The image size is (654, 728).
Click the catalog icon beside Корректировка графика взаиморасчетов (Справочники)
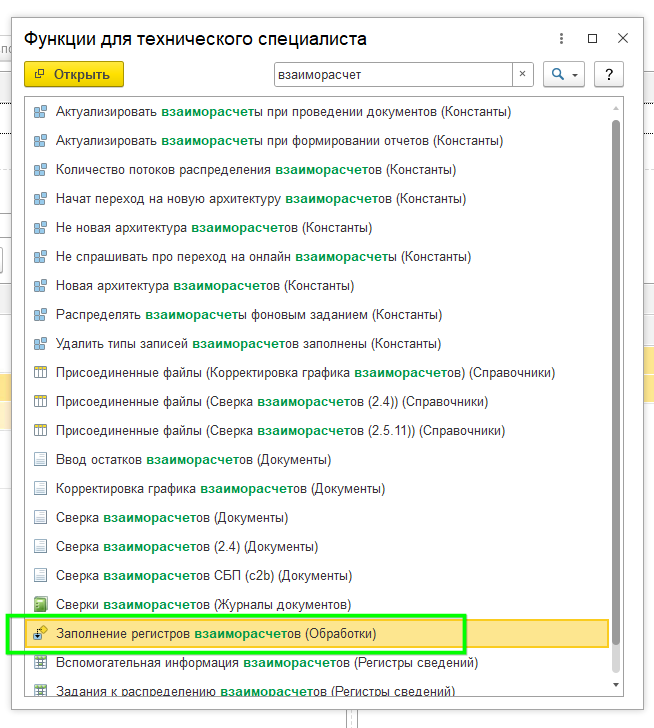coord(40,373)
